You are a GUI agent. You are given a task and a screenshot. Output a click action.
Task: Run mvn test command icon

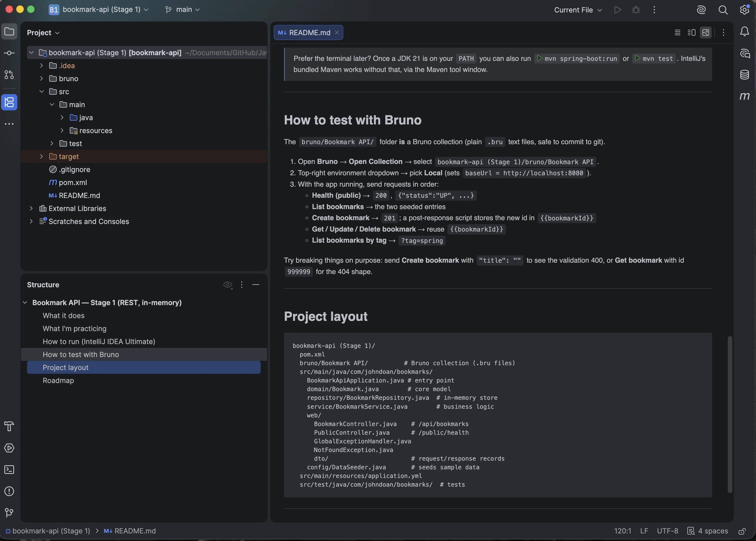637,58
